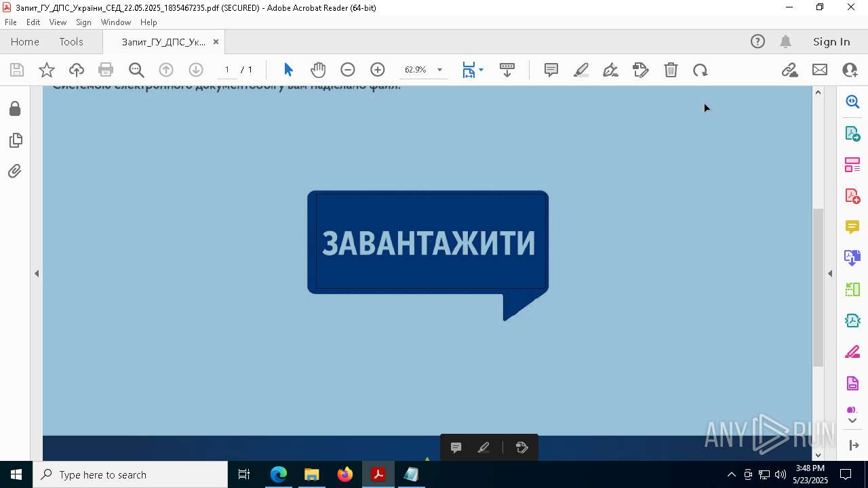868x488 pixels.
Task: Click the page number input field
Action: [227, 70]
